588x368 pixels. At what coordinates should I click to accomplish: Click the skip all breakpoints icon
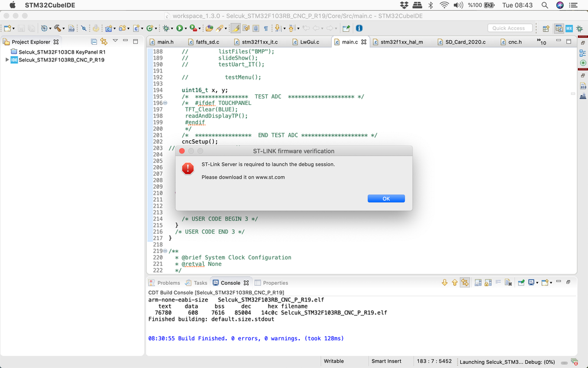(x=84, y=28)
